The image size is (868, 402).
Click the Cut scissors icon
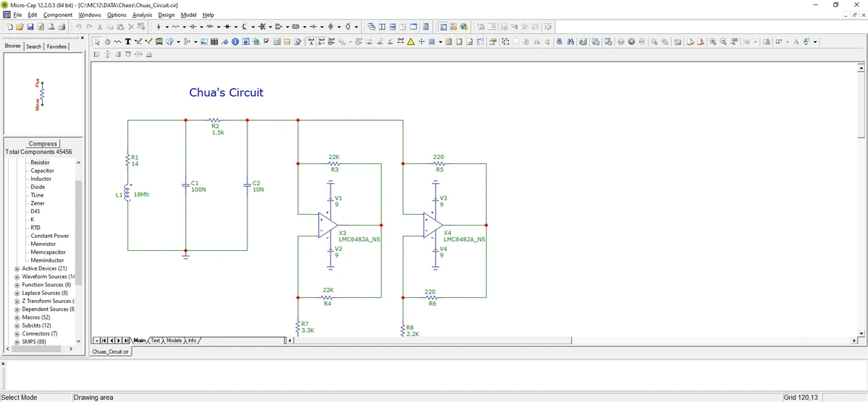[99, 27]
